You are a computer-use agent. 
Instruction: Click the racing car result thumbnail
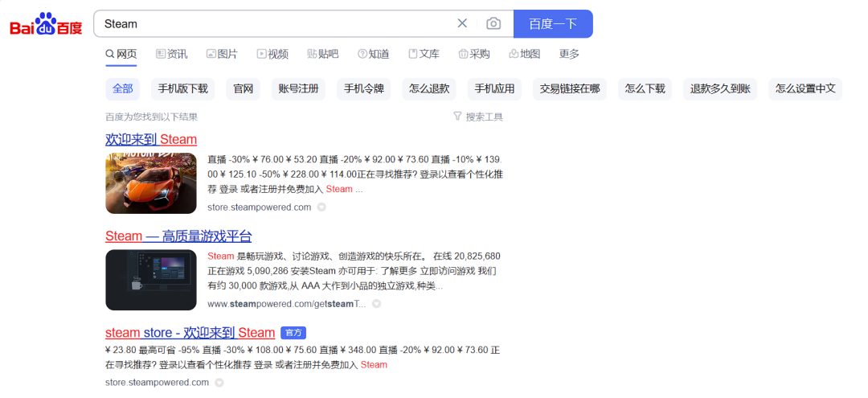point(151,183)
